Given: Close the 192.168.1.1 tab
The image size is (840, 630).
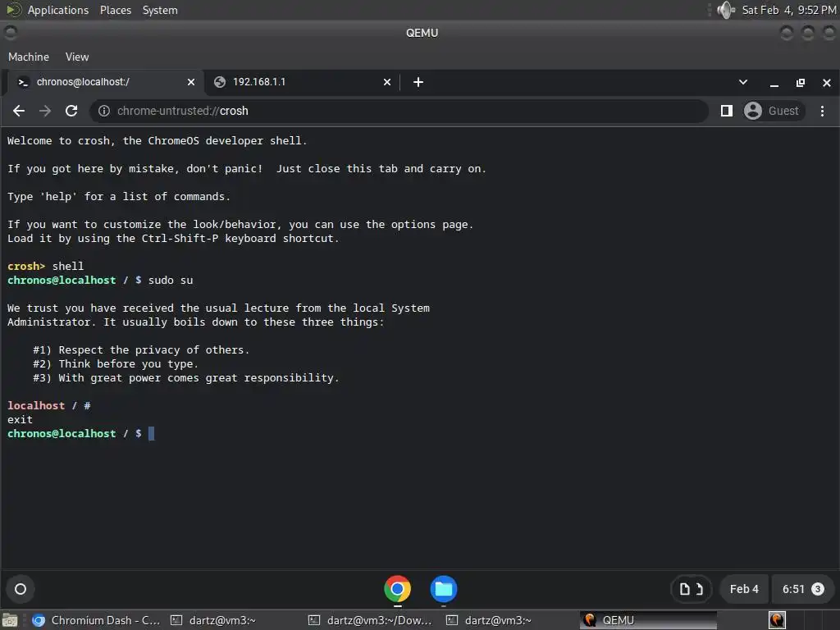Looking at the screenshot, I should 387,82.
